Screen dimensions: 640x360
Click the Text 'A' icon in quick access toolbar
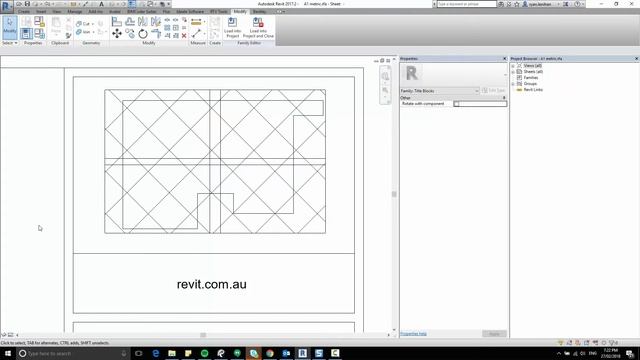101,4
